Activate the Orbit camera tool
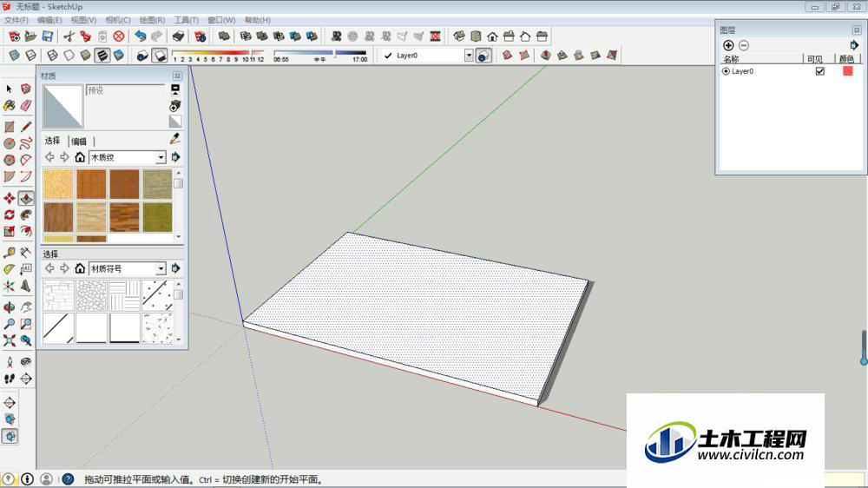Viewport: 868px width, 488px height. pos(9,307)
